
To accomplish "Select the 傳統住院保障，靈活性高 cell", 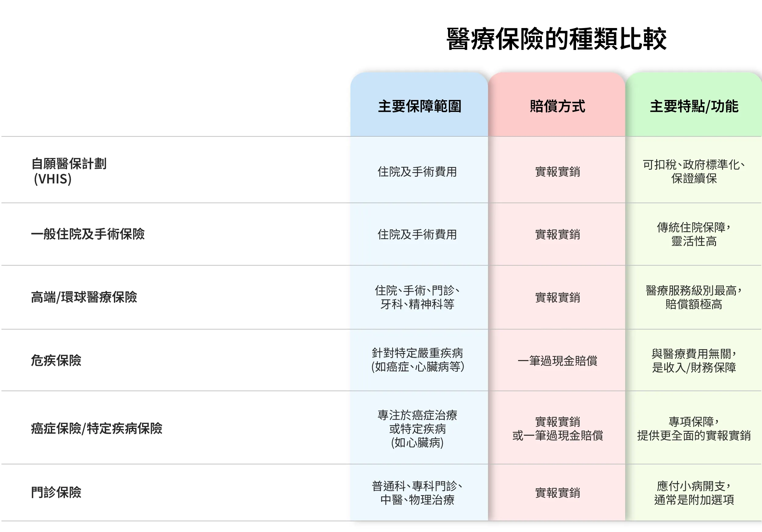I will click(694, 234).
